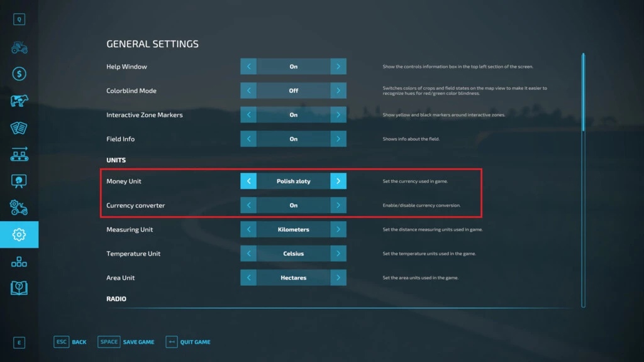Click the ESC Back button
Screen dimensions: 644x362
70,342
